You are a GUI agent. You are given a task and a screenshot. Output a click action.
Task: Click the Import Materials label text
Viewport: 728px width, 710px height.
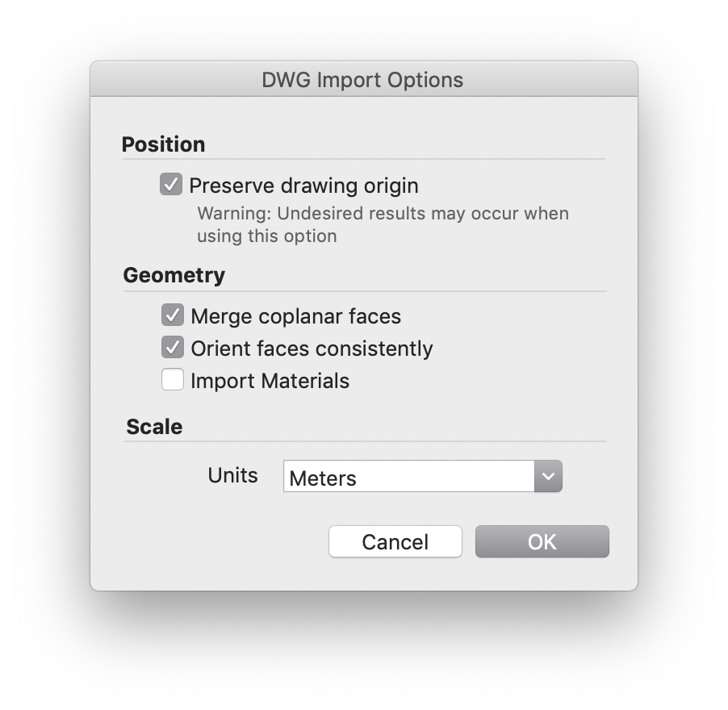click(270, 381)
